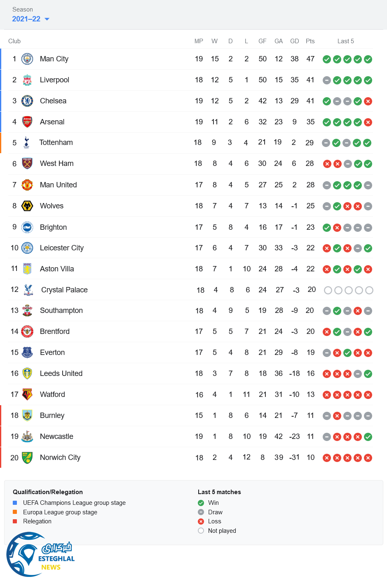The width and height of the screenshot is (387, 588).
Task: Click the Norwich City club crest
Action: pos(27,457)
